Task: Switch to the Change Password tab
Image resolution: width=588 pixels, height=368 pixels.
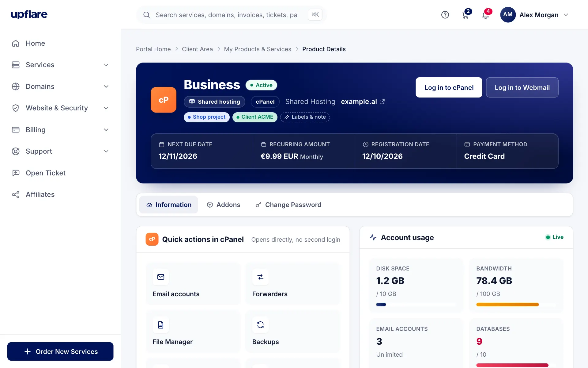Action: (x=288, y=205)
